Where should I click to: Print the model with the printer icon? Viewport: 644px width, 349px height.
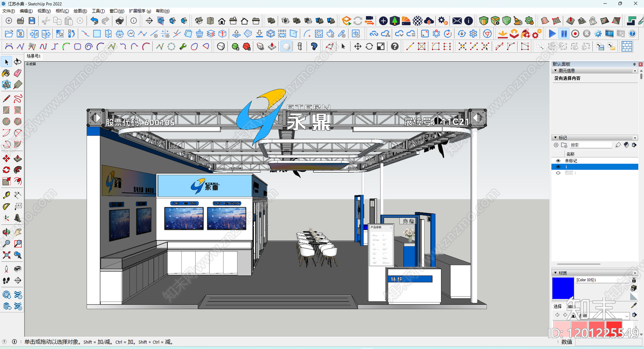coord(120,21)
